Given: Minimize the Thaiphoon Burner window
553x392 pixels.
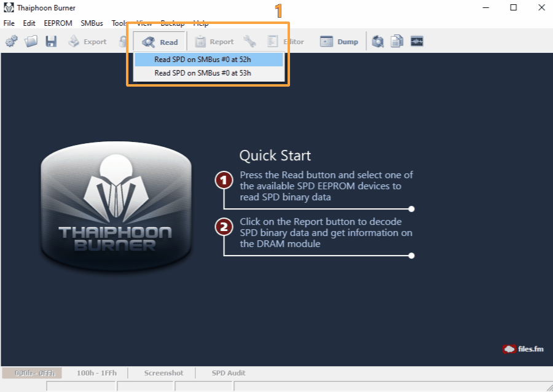Looking at the screenshot, I should 485,7.
